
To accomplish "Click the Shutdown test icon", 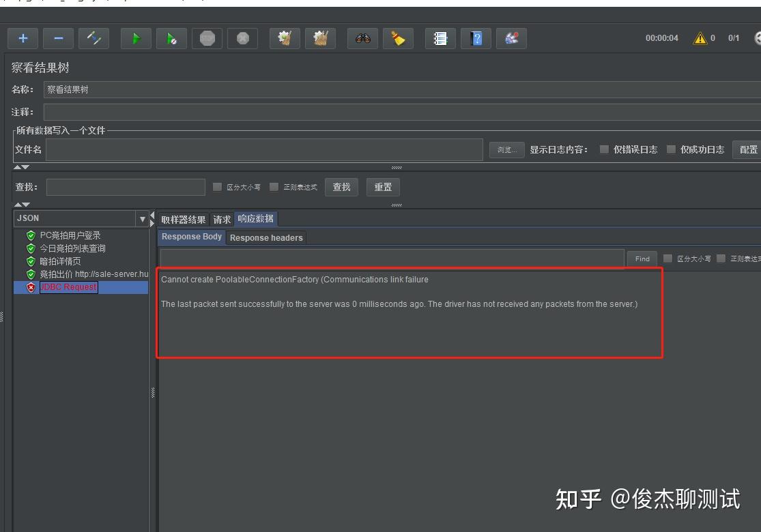I will tap(242, 38).
